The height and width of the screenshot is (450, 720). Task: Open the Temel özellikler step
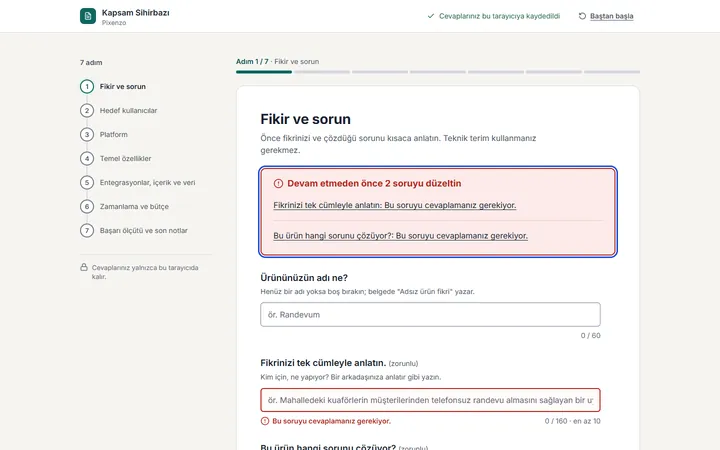(125, 158)
